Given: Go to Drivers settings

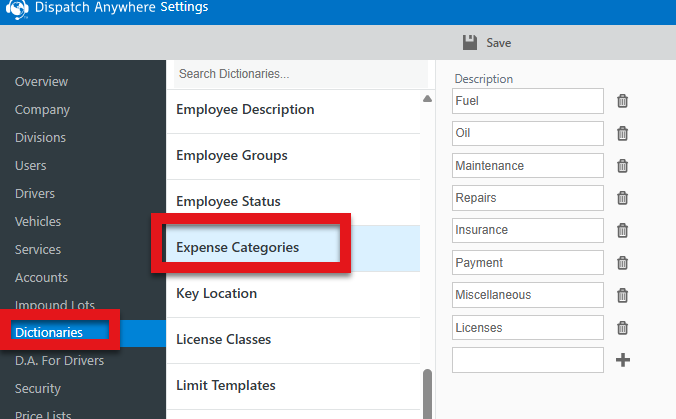Looking at the screenshot, I should [35, 194].
